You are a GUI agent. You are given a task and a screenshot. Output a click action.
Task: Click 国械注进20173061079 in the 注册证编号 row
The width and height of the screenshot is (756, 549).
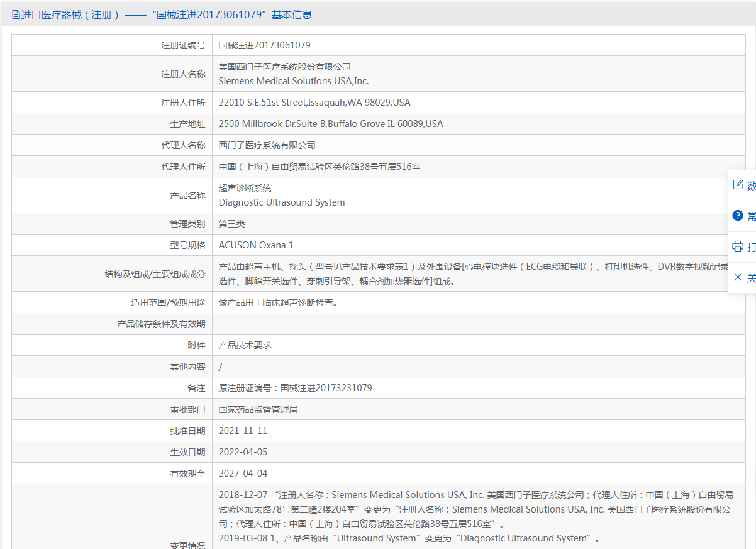[x=264, y=45]
